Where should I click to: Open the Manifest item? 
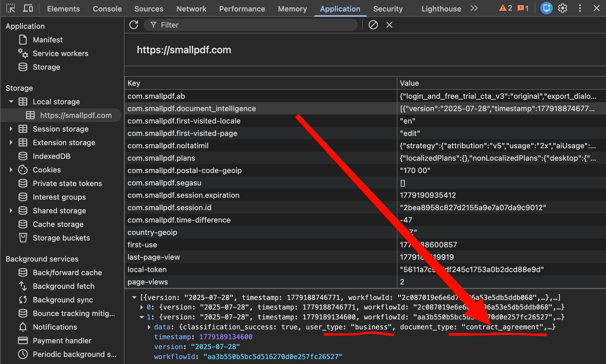click(x=48, y=40)
